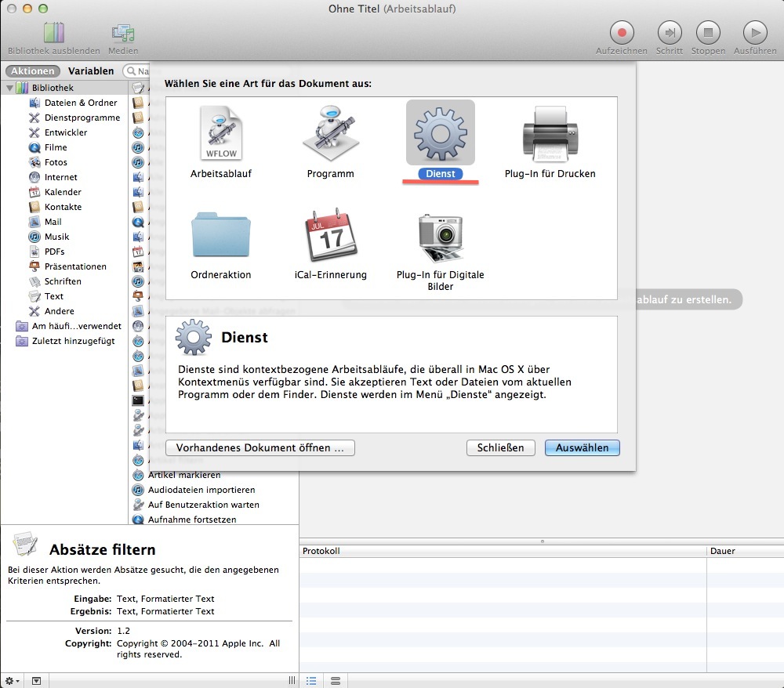The image size is (784, 688).
Task: Collapse the Bibliothek disclosure triangle
Action: pos(9,88)
